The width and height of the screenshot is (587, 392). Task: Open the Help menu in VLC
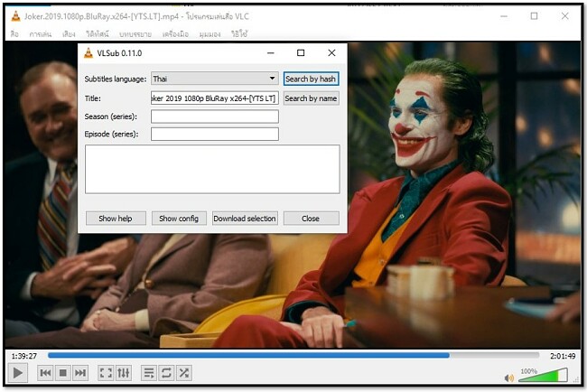(x=239, y=34)
